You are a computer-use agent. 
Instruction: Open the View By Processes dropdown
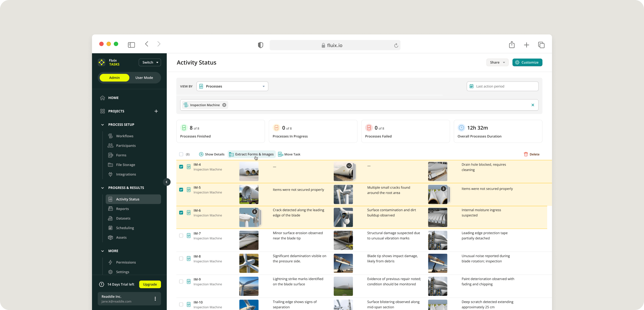click(x=232, y=86)
